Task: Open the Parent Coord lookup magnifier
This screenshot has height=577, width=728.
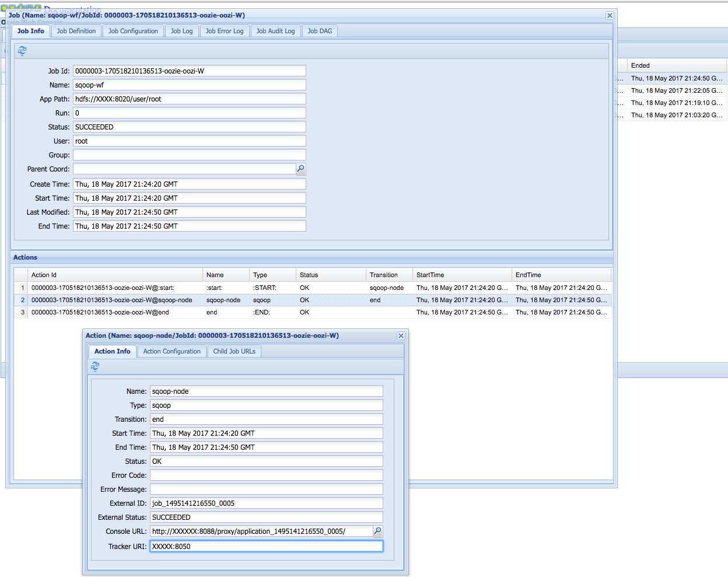Action: (301, 169)
